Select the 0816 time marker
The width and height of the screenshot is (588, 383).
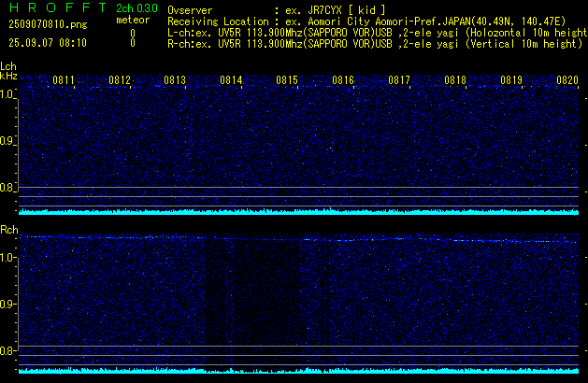[x=343, y=80]
